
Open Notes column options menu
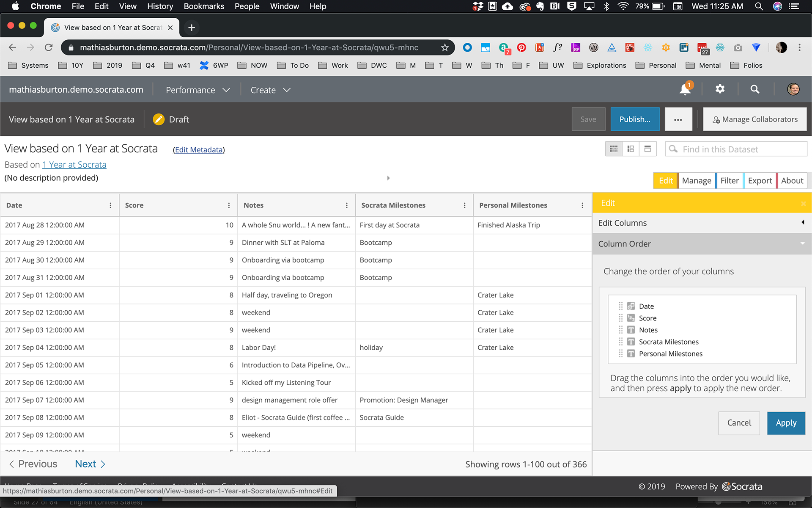[x=347, y=205]
